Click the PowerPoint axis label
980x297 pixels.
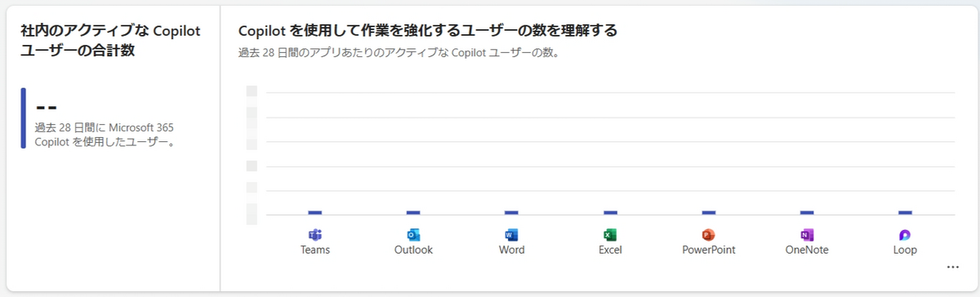click(x=708, y=250)
